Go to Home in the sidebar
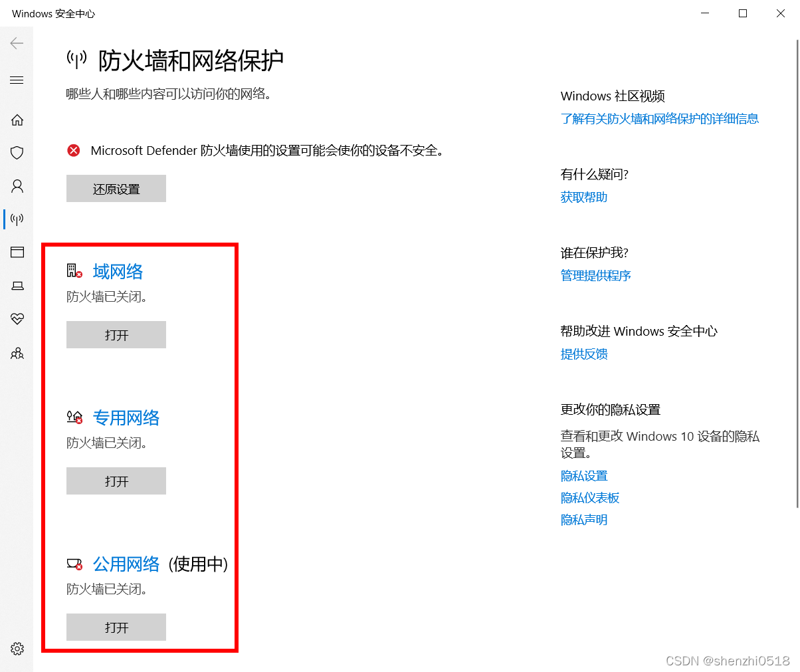This screenshot has height=672, width=800. tap(17, 120)
